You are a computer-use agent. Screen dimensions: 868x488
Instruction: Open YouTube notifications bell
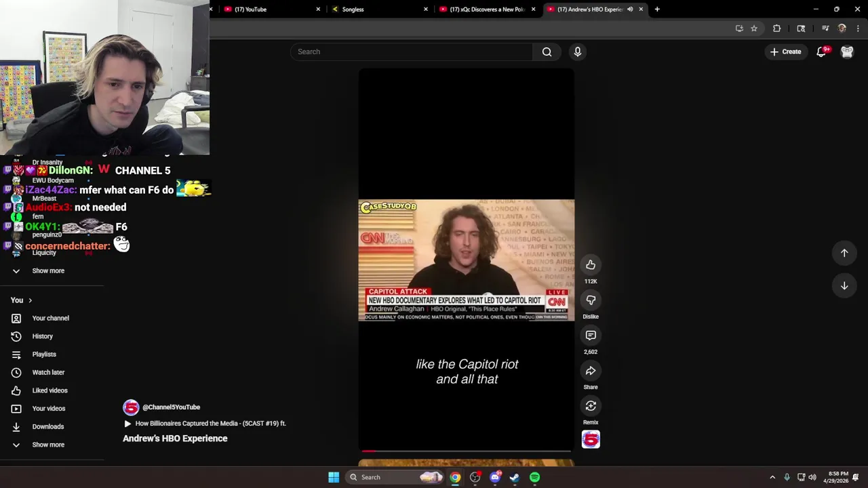pyautogui.click(x=821, y=52)
